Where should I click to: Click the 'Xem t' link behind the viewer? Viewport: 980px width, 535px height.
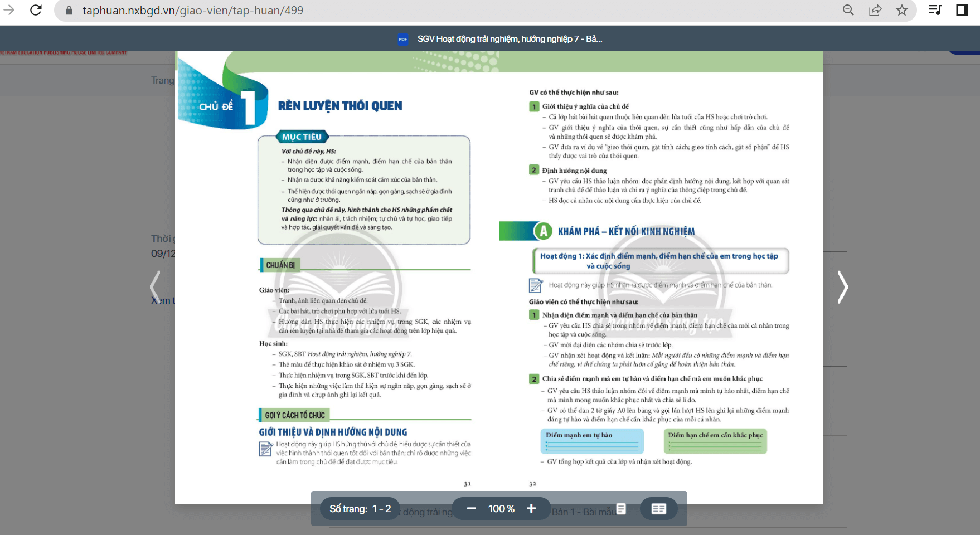pos(163,300)
